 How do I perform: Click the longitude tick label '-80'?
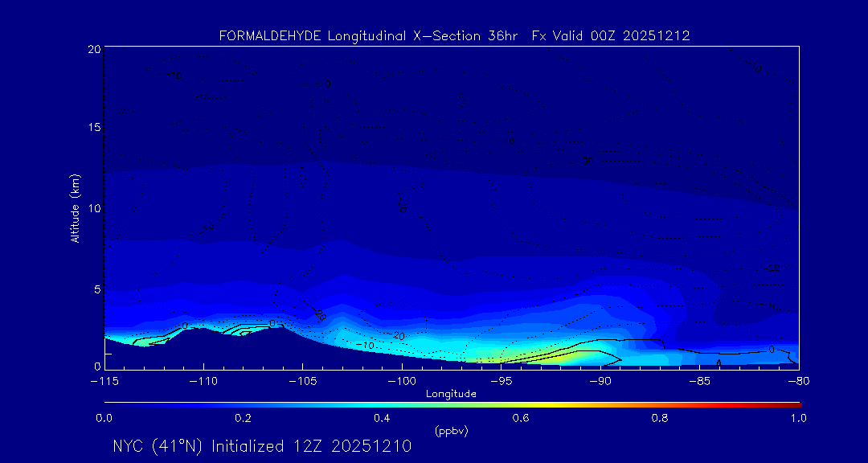tap(799, 382)
